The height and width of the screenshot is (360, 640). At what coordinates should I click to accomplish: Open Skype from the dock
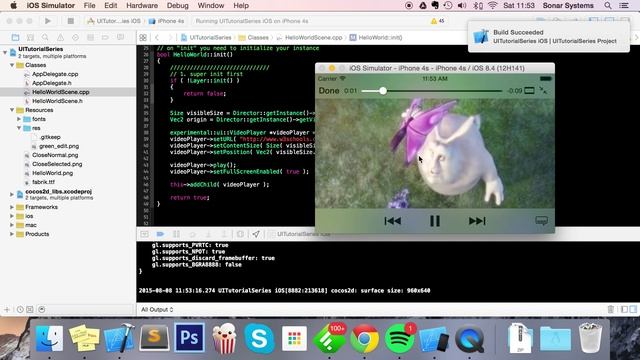pos(259,339)
